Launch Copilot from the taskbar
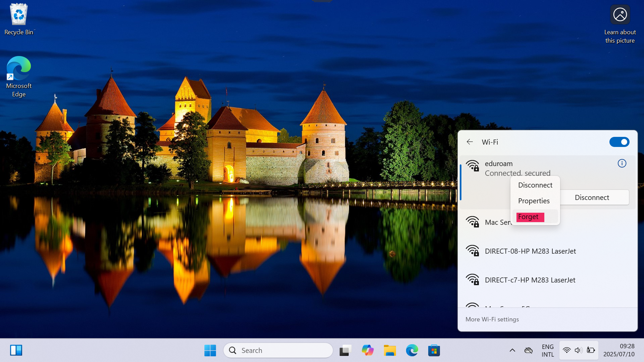 click(x=367, y=351)
